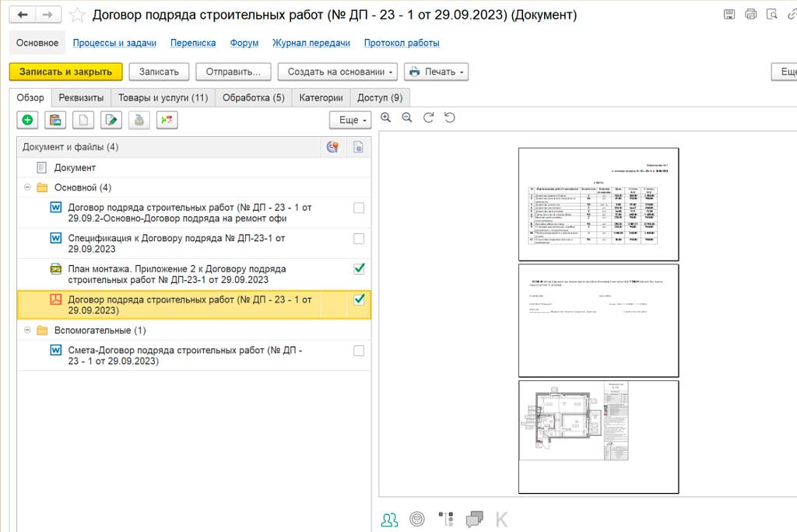This screenshot has width=797, height=532.
Task: Open the Создать на основании dropdown
Action: click(337, 72)
